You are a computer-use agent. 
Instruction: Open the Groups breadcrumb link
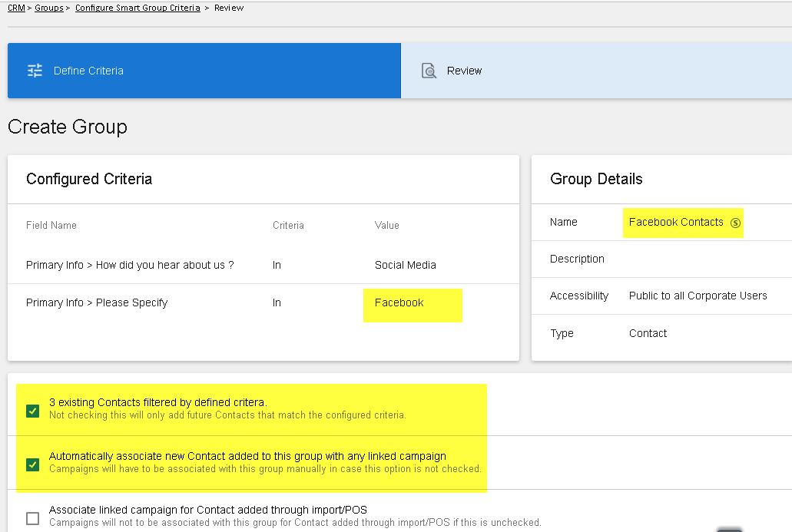49,8
